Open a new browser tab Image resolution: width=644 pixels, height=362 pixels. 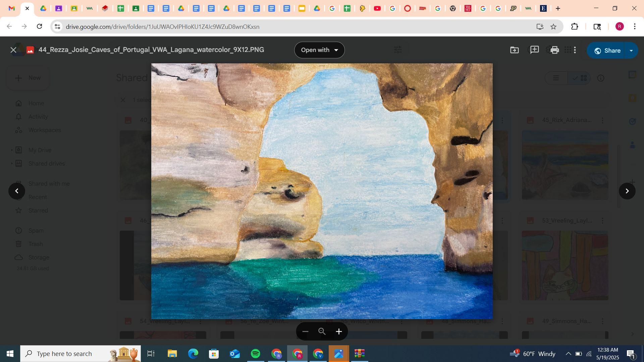[x=558, y=8]
